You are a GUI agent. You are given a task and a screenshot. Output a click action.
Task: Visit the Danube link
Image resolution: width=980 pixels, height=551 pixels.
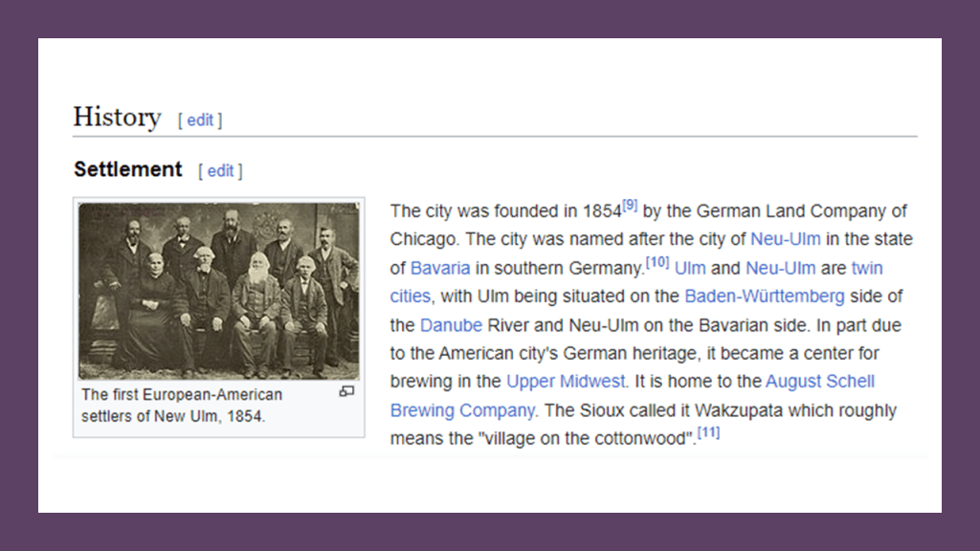(451, 325)
